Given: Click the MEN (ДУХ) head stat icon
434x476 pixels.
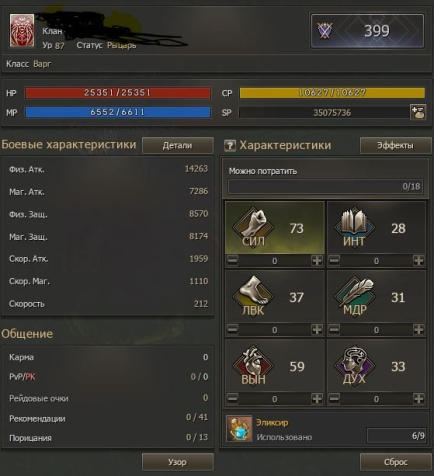Looking at the screenshot, I should [355, 365].
